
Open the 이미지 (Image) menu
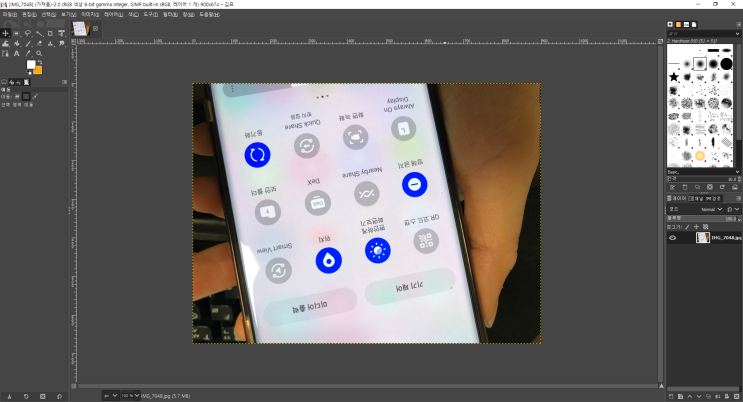point(90,14)
